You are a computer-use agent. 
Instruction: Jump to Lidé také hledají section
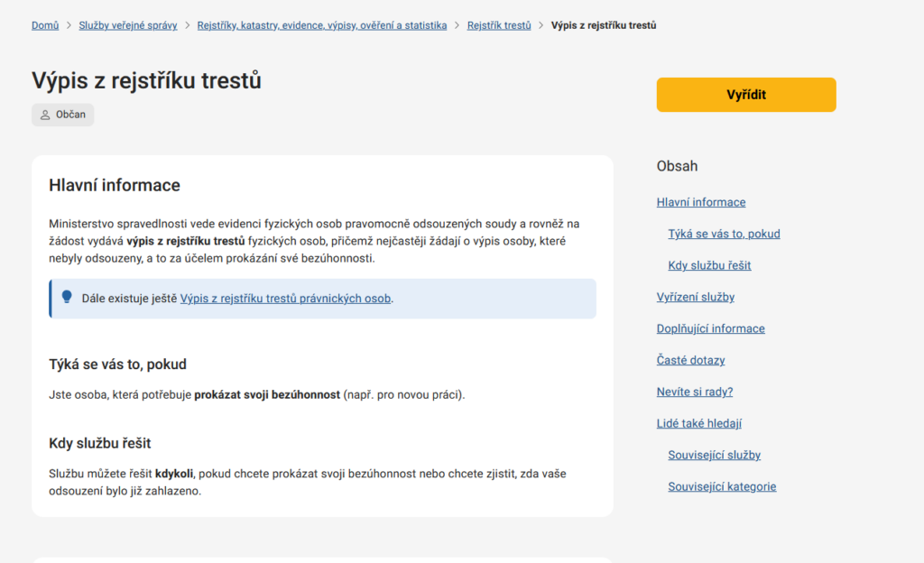pyautogui.click(x=699, y=423)
